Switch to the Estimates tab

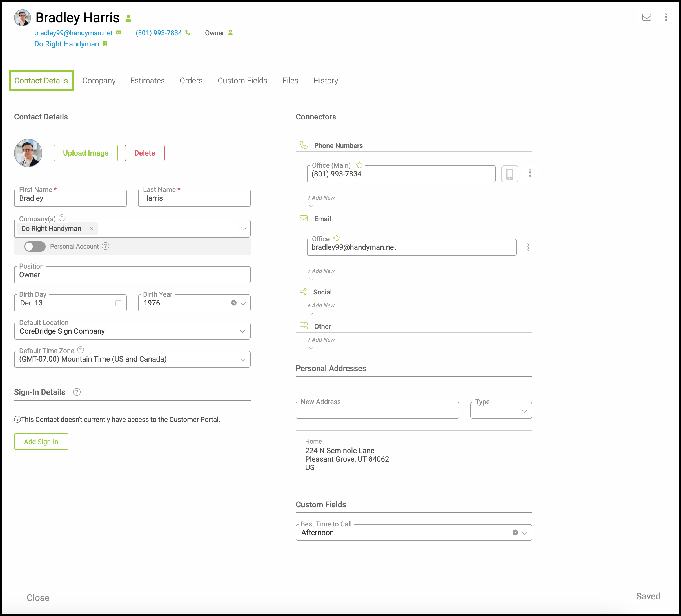coord(147,81)
